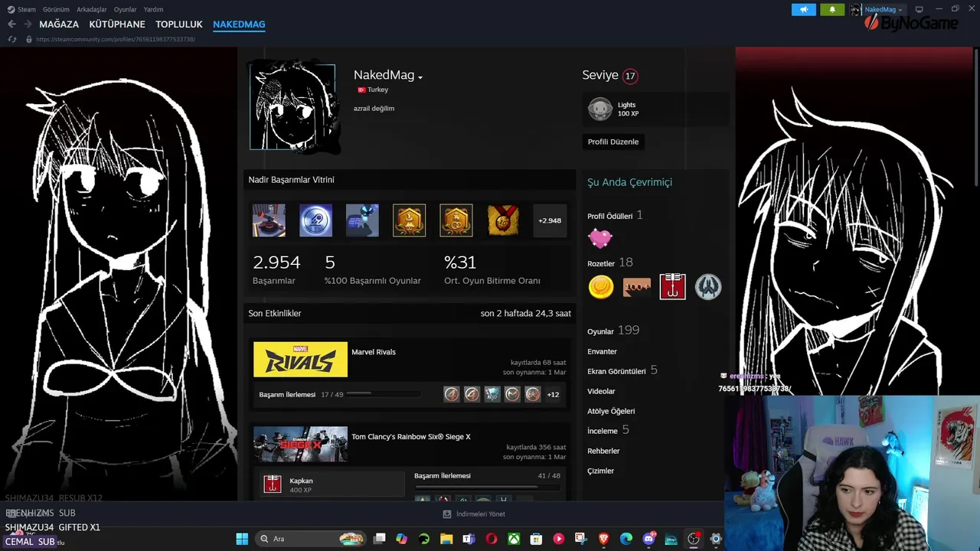
Task: Switch to the KÜTÜPHANE tab
Action: pyautogui.click(x=117, y=24)
